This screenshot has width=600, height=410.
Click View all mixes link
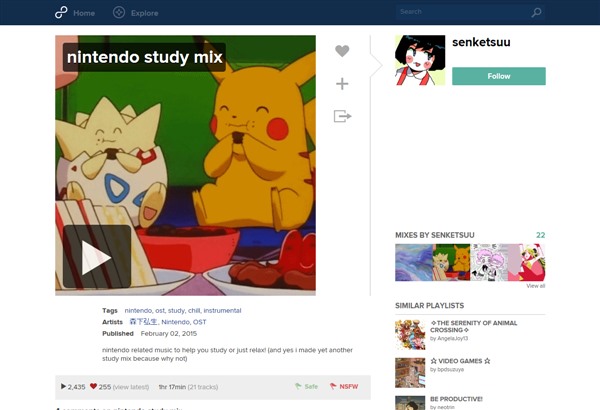pos(536,286)
